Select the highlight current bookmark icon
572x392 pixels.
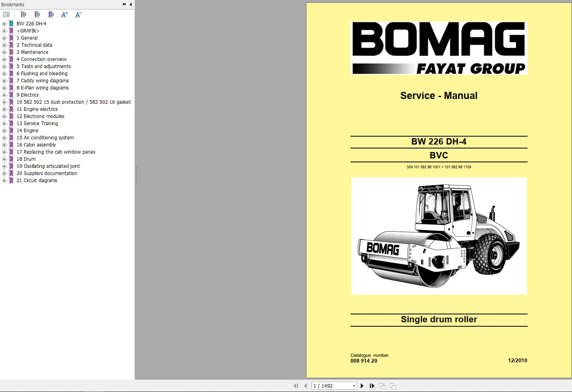point(51,15)
